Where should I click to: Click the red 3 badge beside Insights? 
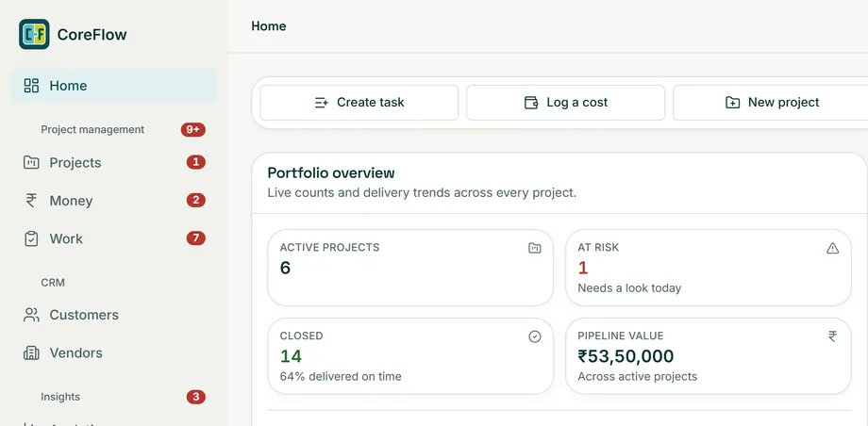pyautogui.click(x=196, y=397)
